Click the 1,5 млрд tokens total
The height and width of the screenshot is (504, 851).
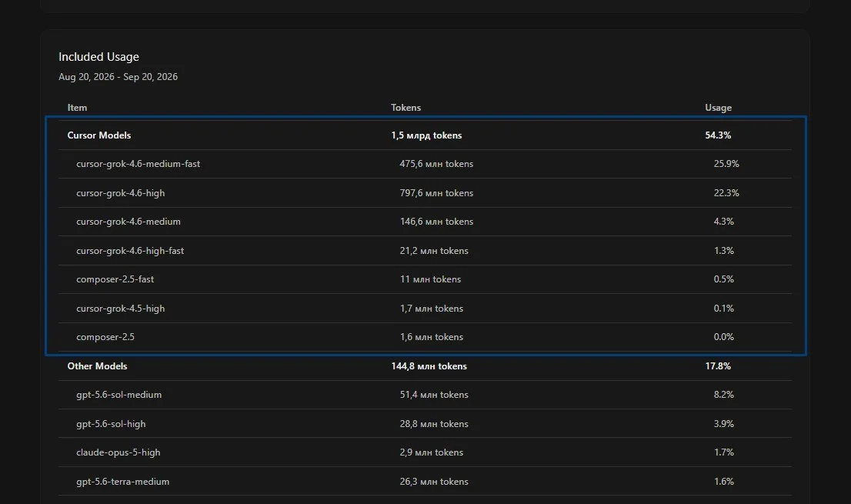click(x=426, y=135)
